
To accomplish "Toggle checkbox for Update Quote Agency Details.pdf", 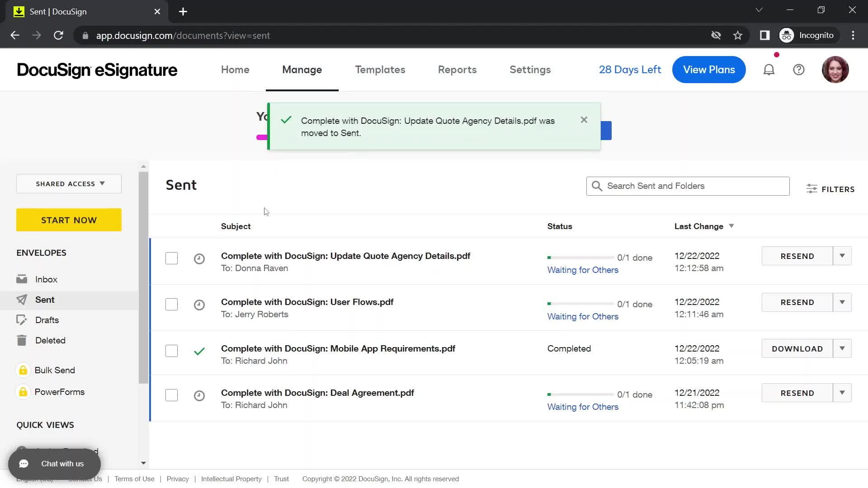I will click(x=171, y=258).
